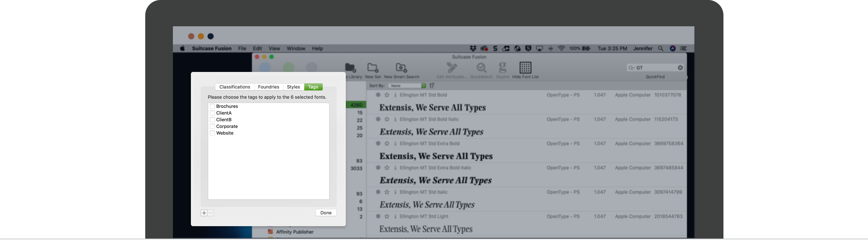Open the Sort By Name dropdown
The width and height of the screenshot is (868, 240).
(x=407, y=85)
